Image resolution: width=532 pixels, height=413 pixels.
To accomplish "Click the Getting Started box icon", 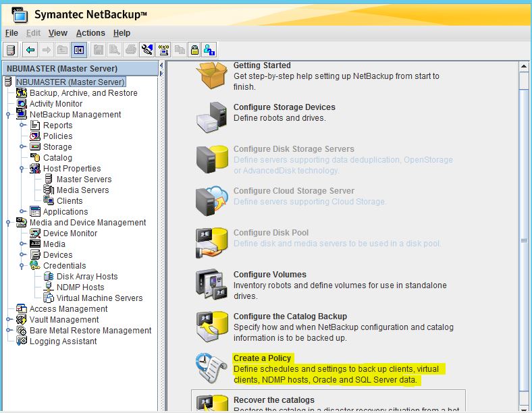I will 212,76.
